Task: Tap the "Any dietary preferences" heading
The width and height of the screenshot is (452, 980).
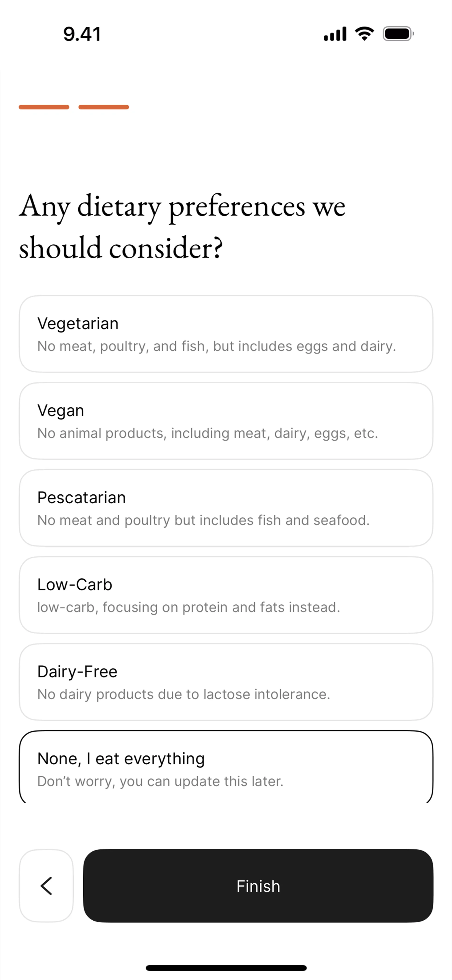Action: pyautogui.click(x=182, y=226)
